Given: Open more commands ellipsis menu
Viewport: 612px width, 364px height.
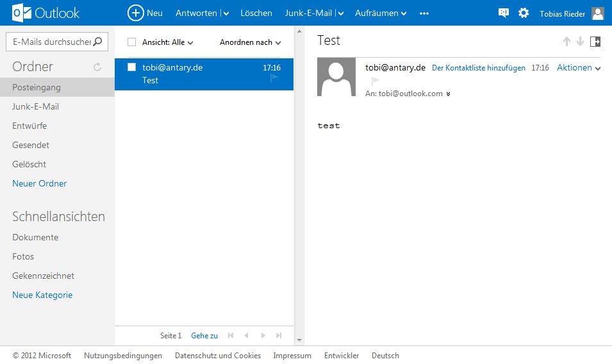Looking at the screenshot, I should pos(424,13).
